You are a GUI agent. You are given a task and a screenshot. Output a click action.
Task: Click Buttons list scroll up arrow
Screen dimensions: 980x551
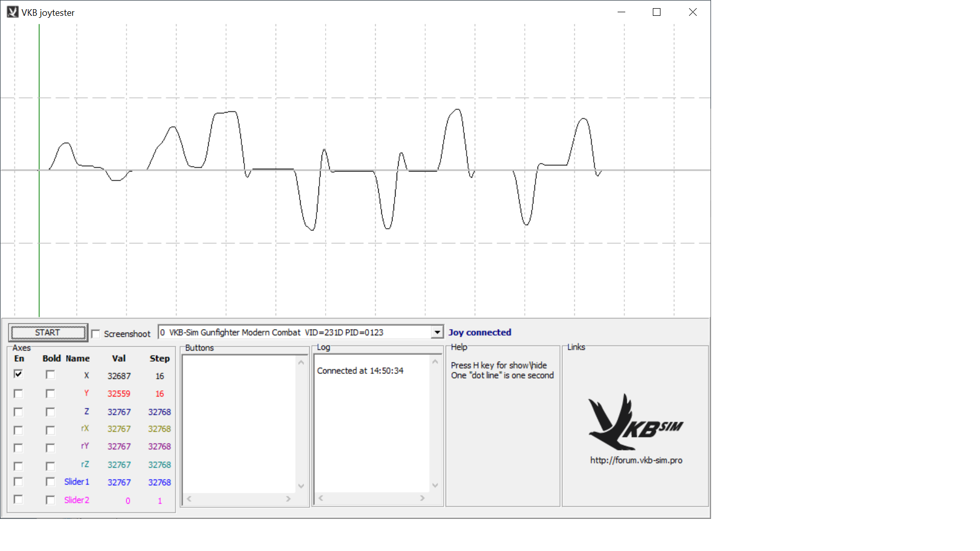pos(301,362)
